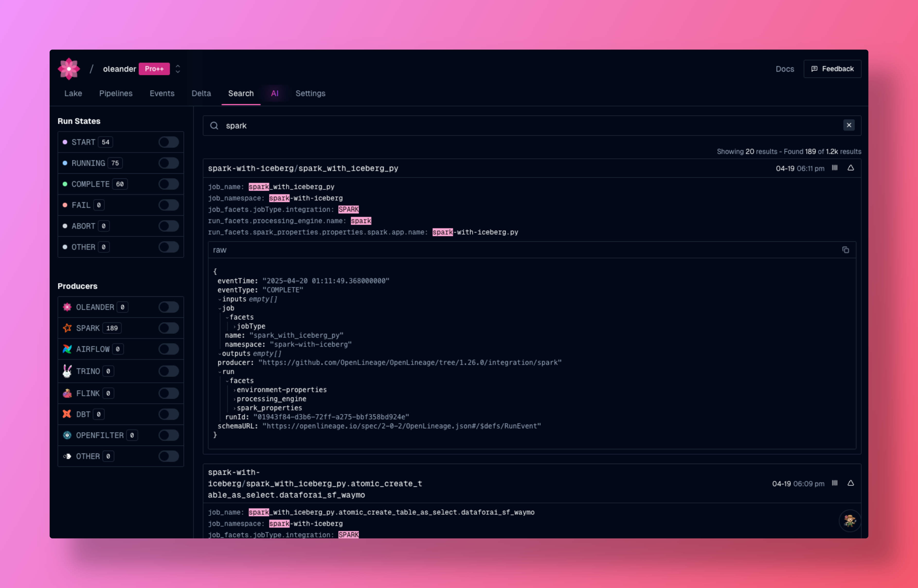Turn on the SPARK producer filter

pos(168,328)
